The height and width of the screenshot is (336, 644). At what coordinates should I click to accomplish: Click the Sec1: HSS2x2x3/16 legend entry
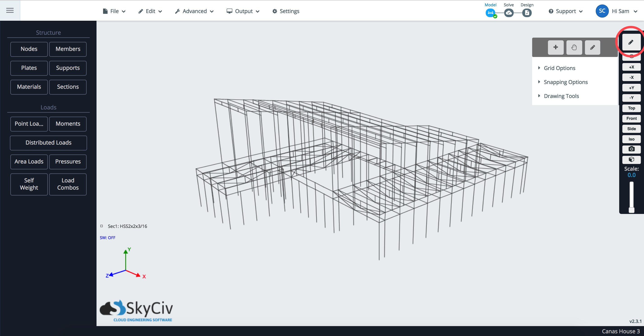(x=127, y=226)
